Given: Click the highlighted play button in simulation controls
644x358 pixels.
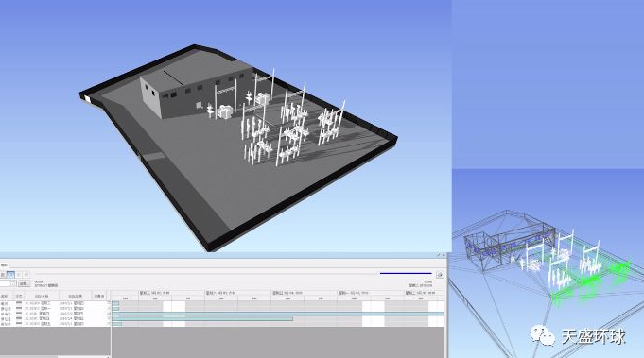Looking at the screenshot, I should (10, 274).
